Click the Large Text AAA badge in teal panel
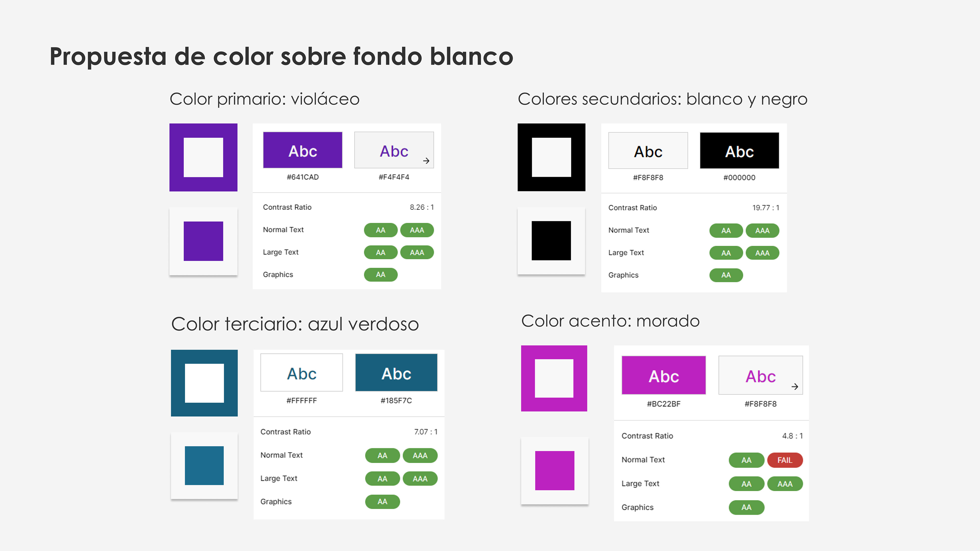 coord(420,478)
